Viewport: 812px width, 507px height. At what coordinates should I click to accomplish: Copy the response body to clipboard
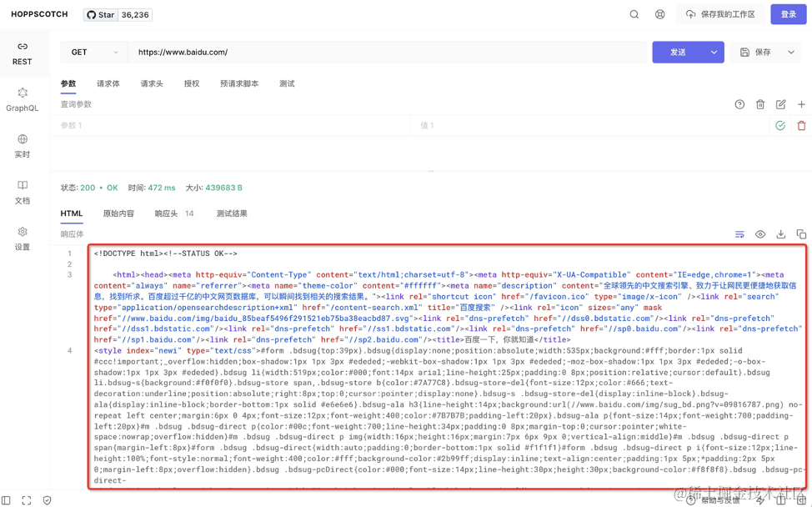(x=801, y=234)
